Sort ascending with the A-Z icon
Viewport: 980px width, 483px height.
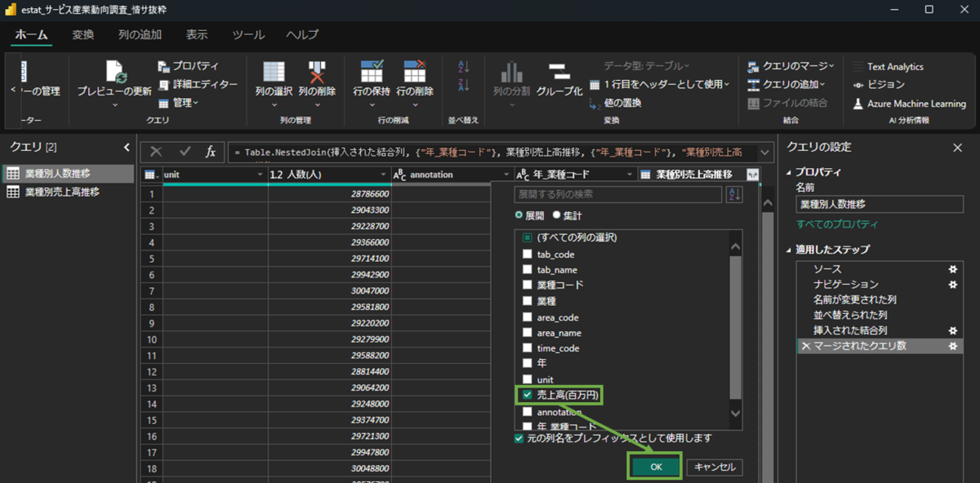point(464,67)
